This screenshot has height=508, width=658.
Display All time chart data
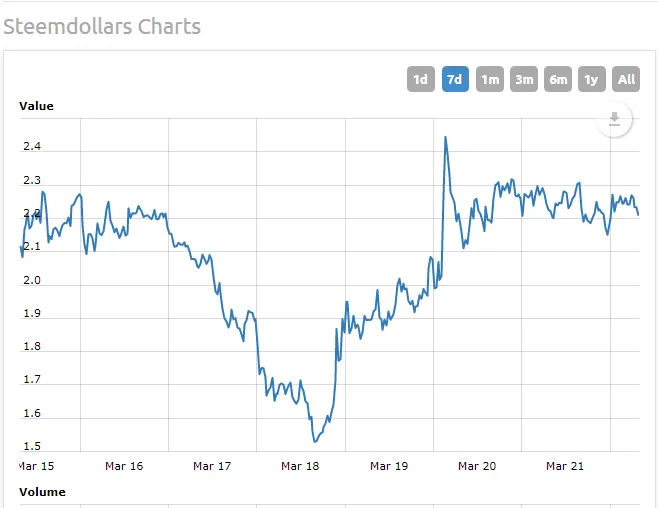click(x=626, y=79)
